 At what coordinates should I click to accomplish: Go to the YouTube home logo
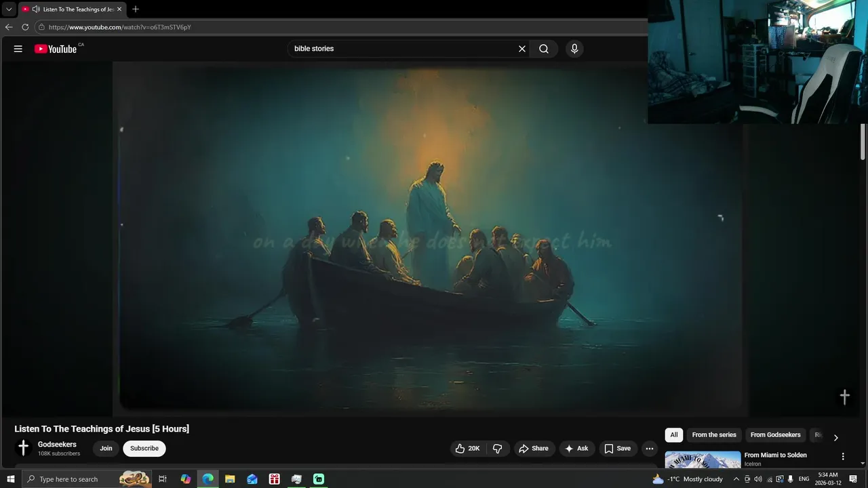coord(56,49)
